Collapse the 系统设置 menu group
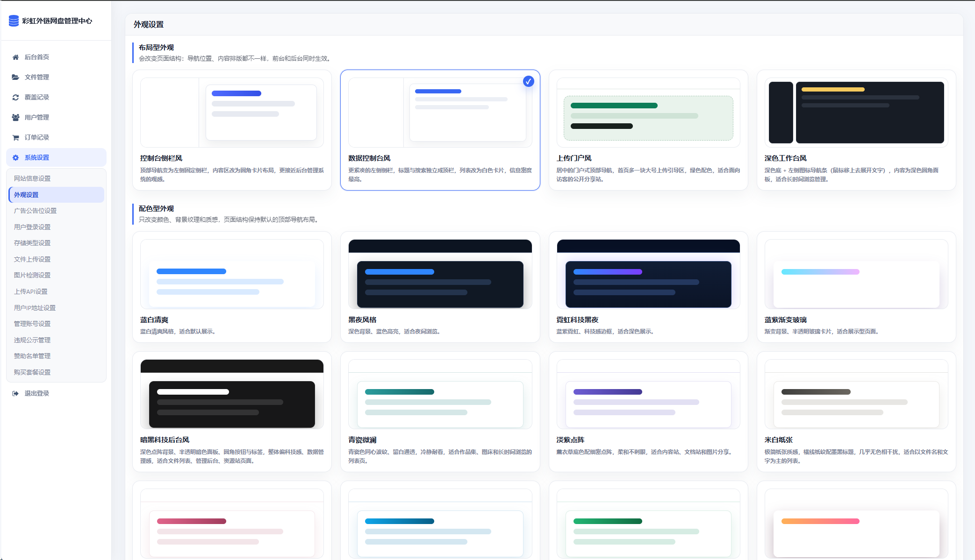The height and width of the screenshot is (560, 975). coord(56,157)
